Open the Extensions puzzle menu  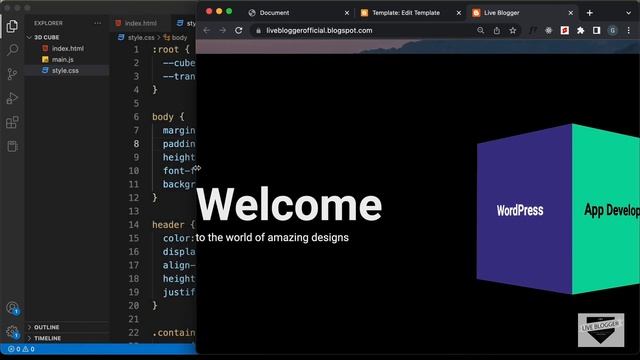580,31
